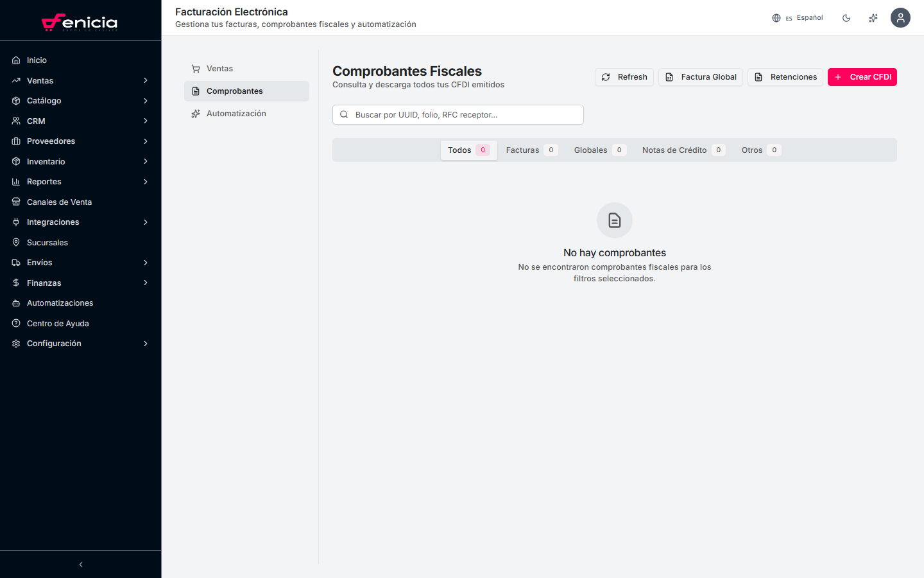Open the Automatización tab
The image size is (924, 578).
pyautogui.click(x=236, y=113)
